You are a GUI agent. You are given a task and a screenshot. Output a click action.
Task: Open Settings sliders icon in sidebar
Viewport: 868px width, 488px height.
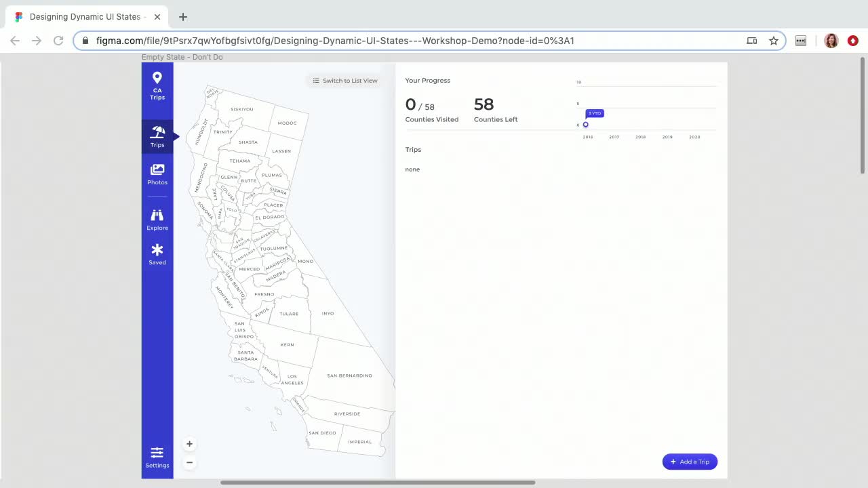pos(157,453)
